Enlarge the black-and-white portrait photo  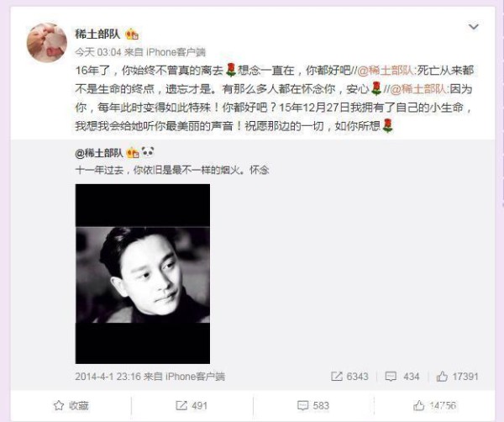click(x=143, y=274)
